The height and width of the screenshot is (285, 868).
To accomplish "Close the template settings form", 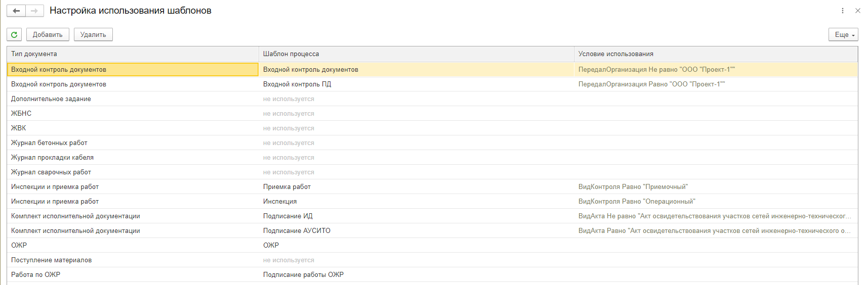I will tap(857, 11).
